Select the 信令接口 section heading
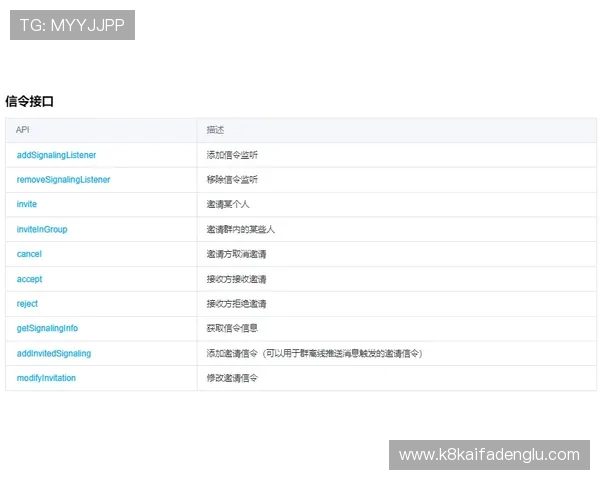600x480 pixels. point(29,101)
